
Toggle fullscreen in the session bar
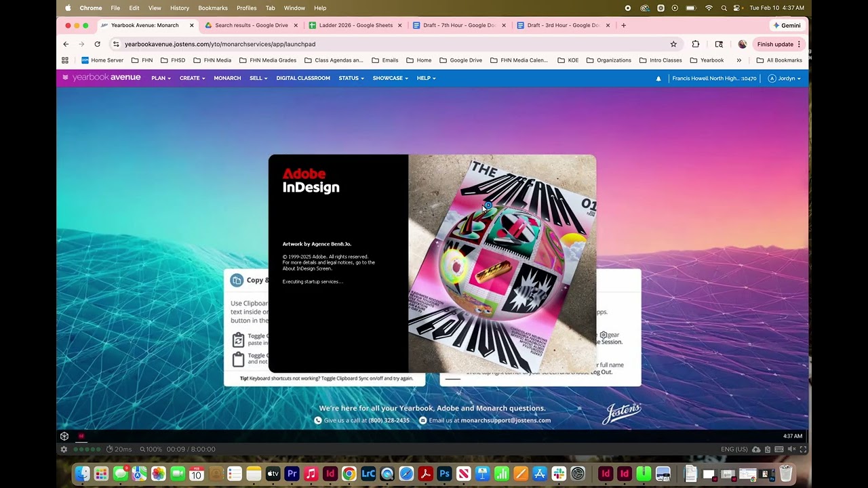click(804, 449)
